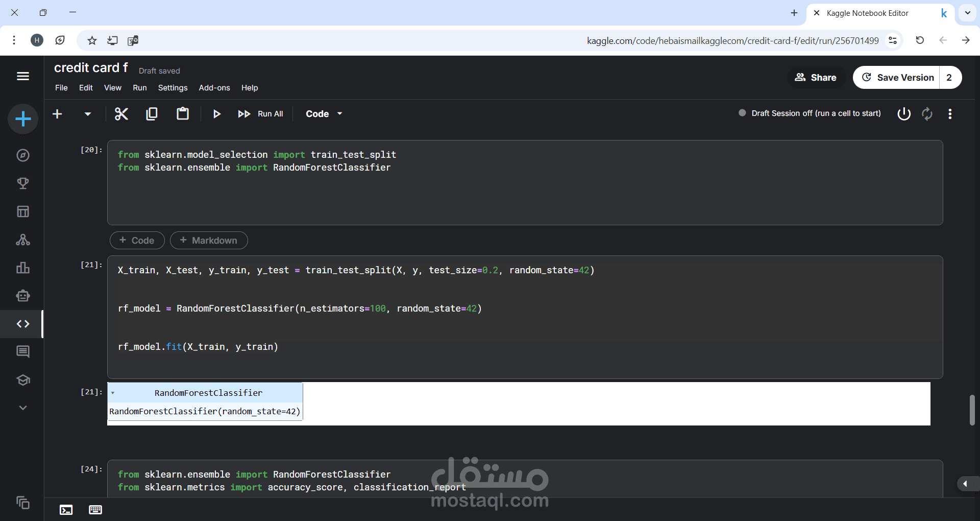Open the console terminal icon in the bottom bar
Screen dimensions: 980x521
tap(66, 510)
